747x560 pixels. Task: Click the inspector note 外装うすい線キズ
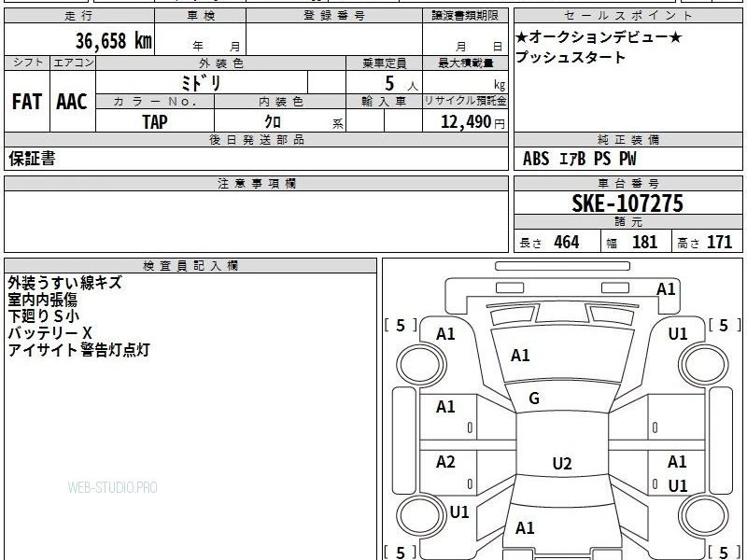click(64, 283)
